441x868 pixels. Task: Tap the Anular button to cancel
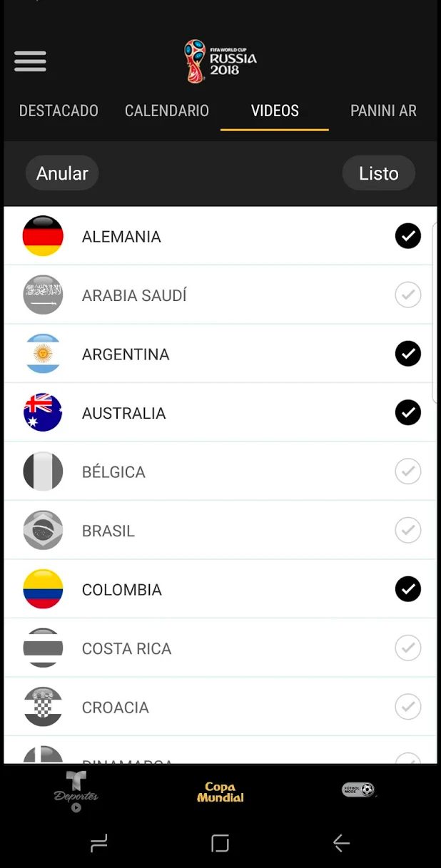pyautogui.click(x=62, y=173)
